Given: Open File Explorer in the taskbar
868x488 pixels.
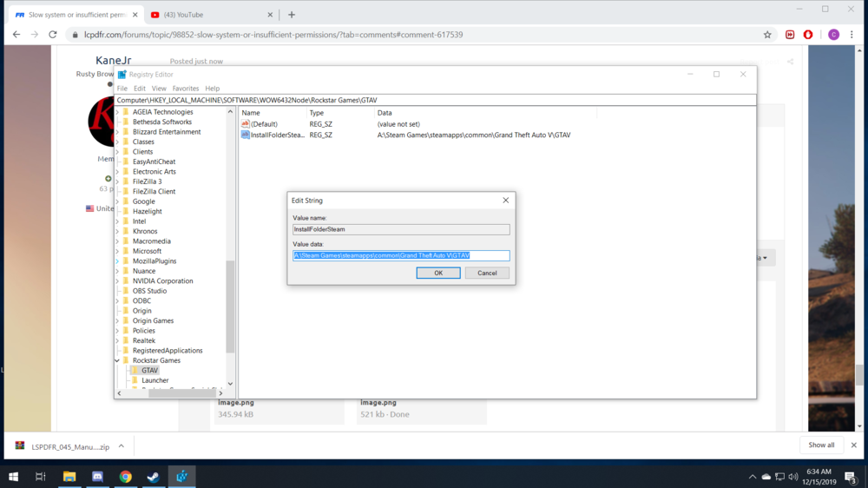Looking at the screenshot, I should tap(69, 477).
